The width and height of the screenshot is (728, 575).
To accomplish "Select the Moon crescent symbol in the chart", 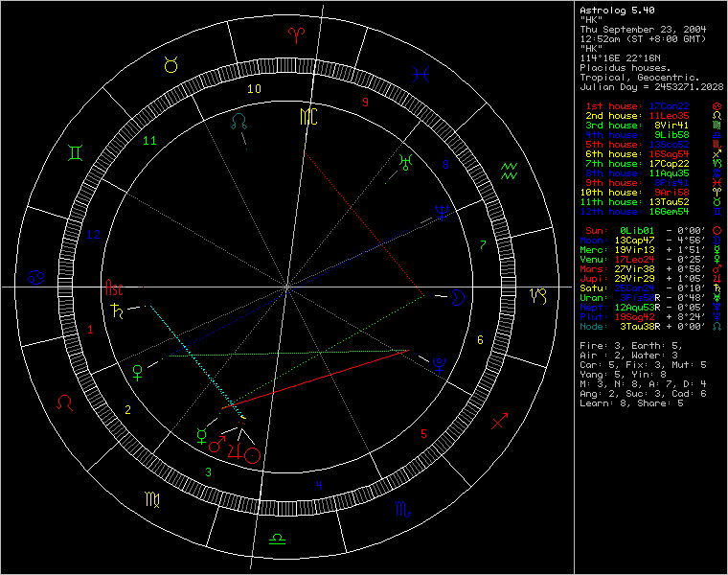I will pyautogui.click(x=458, y=297).
